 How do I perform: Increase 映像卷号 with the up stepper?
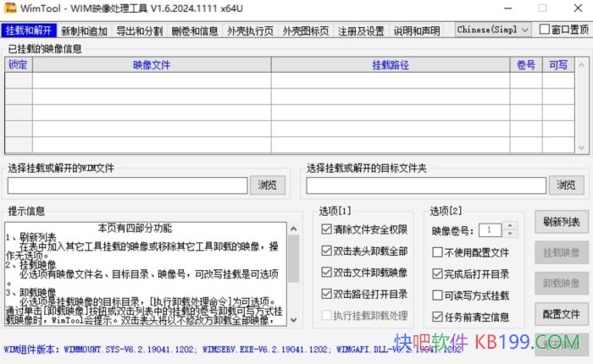tap(510, 226)
